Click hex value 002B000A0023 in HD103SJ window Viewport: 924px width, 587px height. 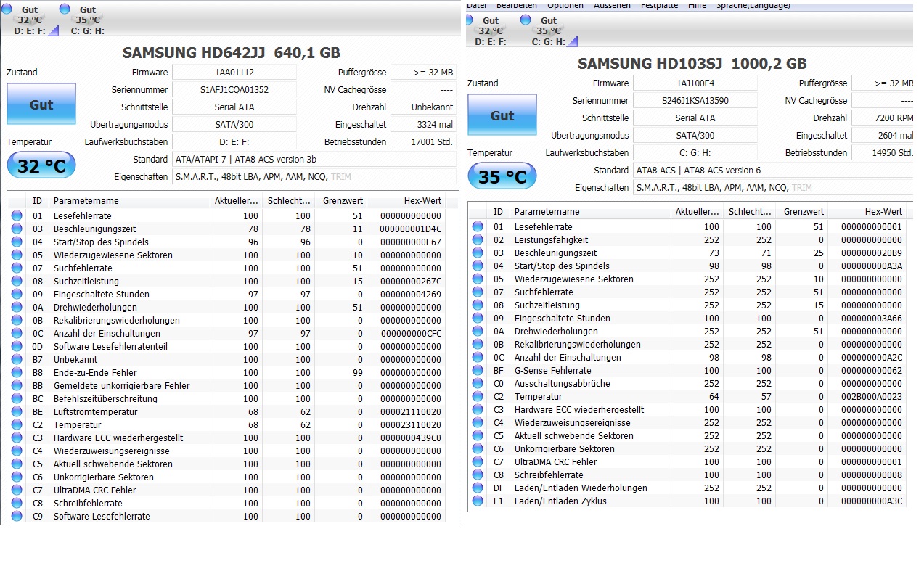click(872, 396)
